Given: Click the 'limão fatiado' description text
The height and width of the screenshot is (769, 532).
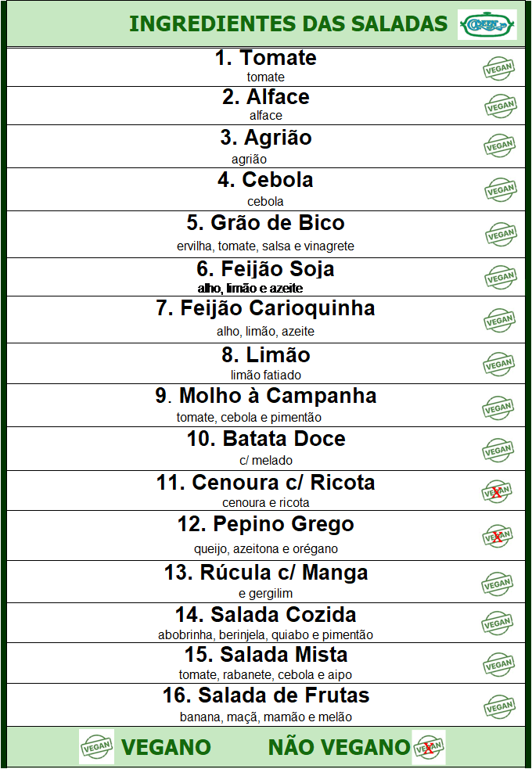Looking at the screenshot, I should click(266, 376).
